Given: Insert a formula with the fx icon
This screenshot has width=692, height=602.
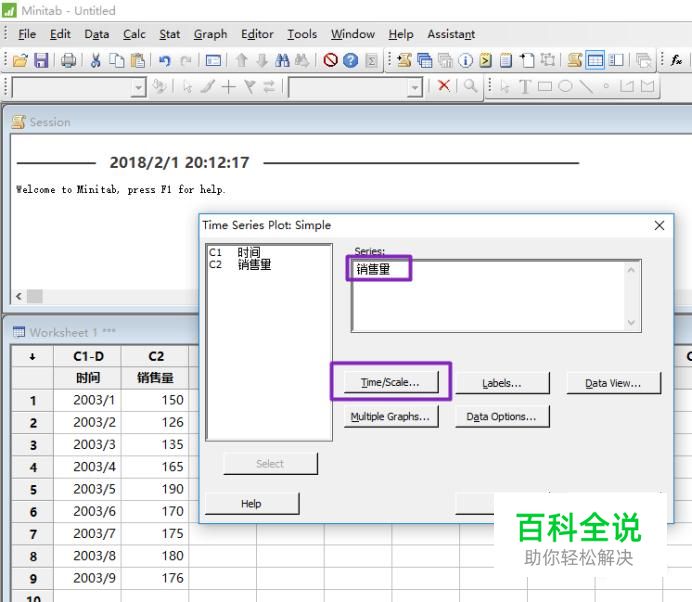Looking at the screenshot, I should click(x=676, y=60).
